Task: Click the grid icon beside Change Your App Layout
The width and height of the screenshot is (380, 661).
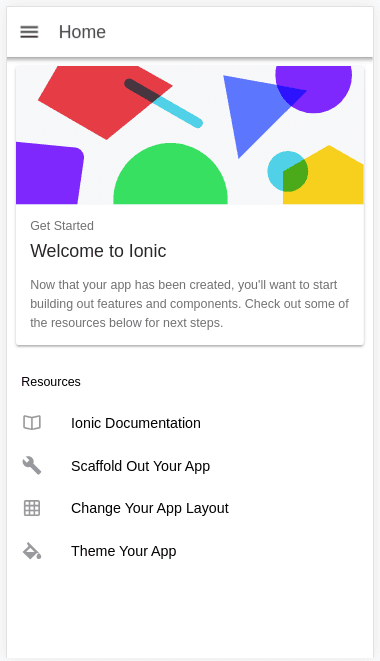Action: point(32,508)
